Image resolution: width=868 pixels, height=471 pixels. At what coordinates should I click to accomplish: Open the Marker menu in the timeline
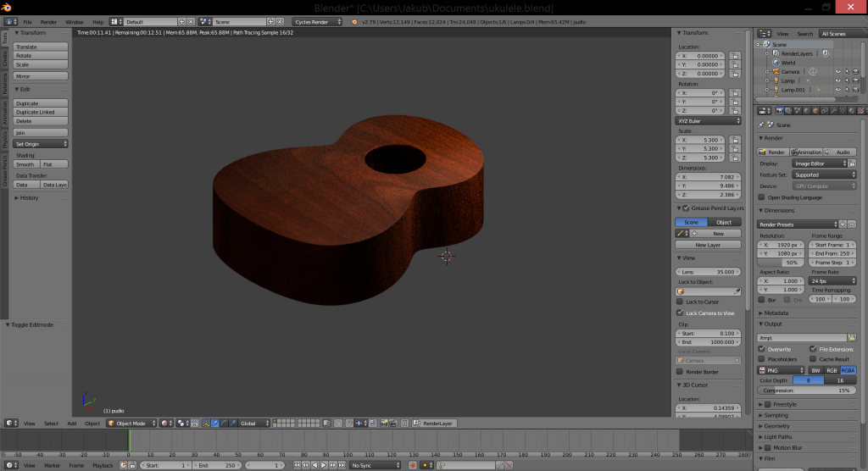tap(52, 465)
